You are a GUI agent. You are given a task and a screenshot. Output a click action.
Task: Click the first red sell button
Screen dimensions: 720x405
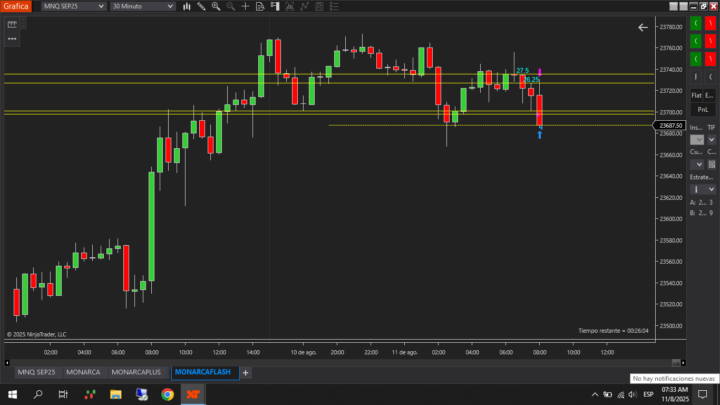coord(710,23)
